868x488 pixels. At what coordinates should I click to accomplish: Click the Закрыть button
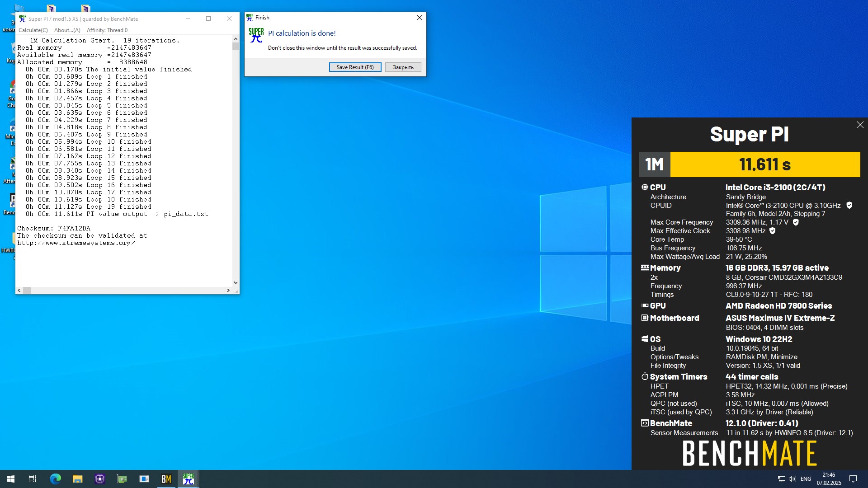coord(403,67)
